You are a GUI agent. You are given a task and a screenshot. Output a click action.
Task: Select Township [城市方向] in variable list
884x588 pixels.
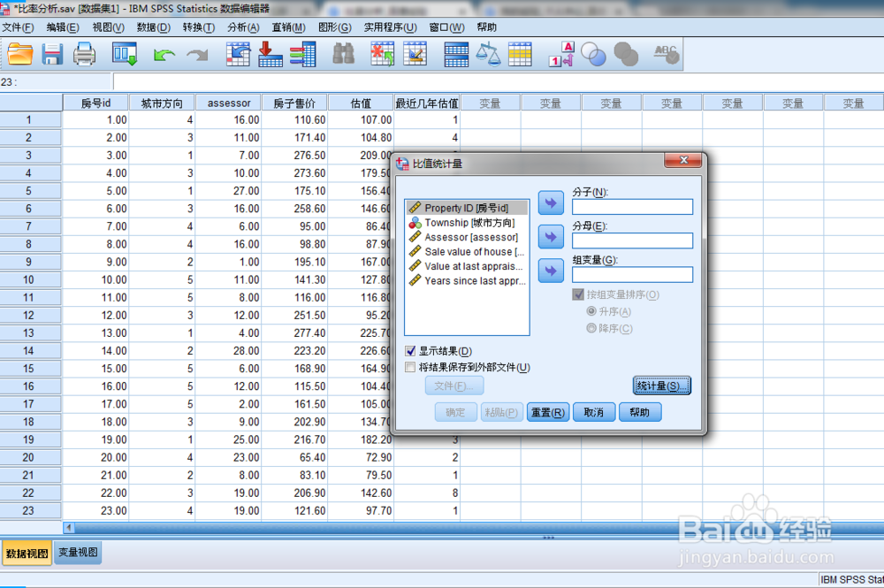point(467,223)
